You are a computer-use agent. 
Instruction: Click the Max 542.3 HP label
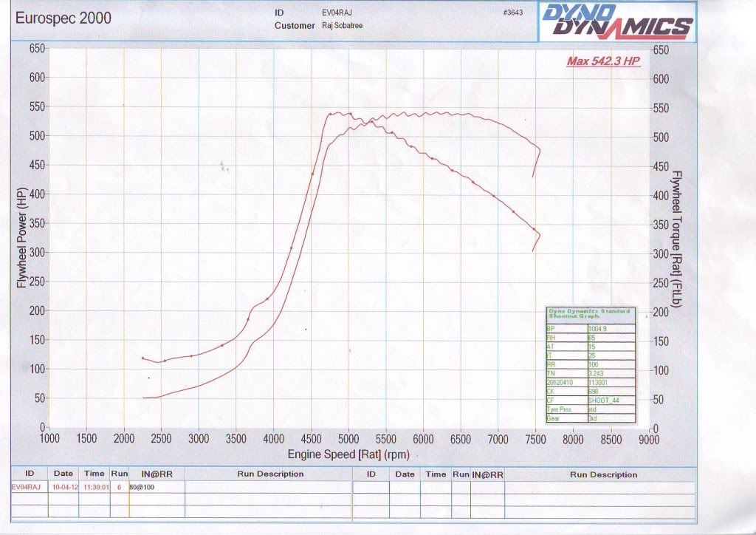[x=603, y=61]
